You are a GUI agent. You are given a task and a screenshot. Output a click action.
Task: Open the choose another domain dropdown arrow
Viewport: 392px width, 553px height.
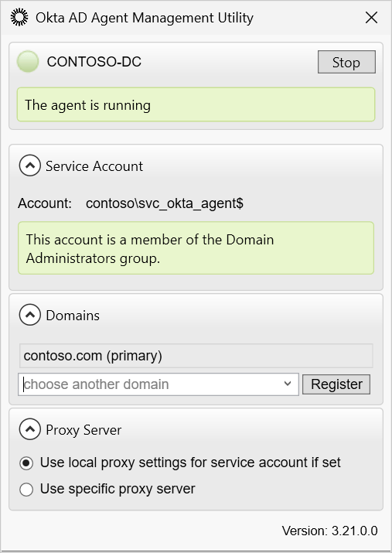pos(288,384)
